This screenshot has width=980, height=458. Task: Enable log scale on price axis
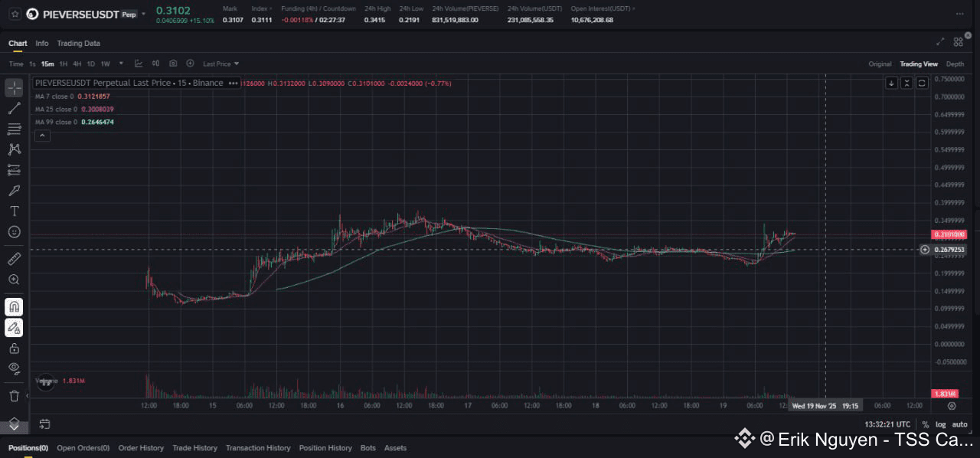[941, 424]
